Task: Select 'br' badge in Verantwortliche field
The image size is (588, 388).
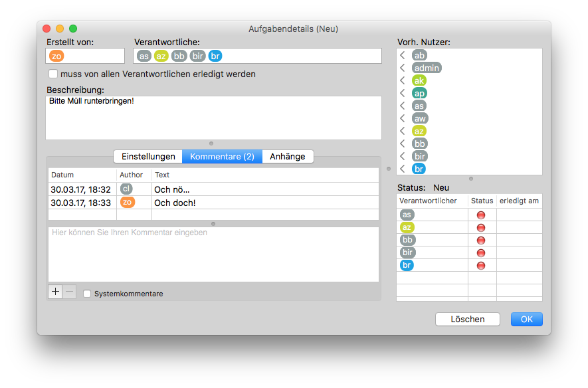Action: coord(215,56)
